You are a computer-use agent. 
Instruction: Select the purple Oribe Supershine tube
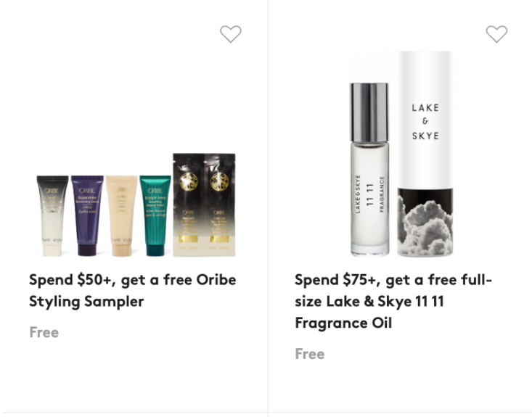[x=87, y=215]
